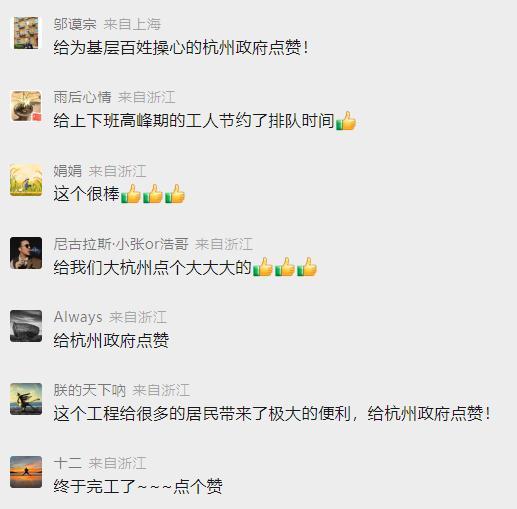The height and width of the screenshot is (509, 517).
Task: Click the comment 终于完工了~~~点个赞
Action: point(138,486)
